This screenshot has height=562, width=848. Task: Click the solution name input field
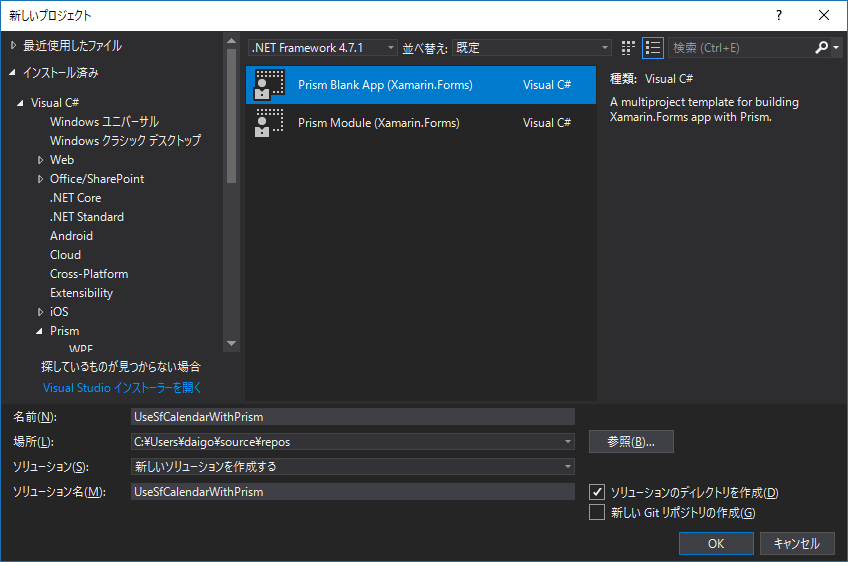point(353,491)
